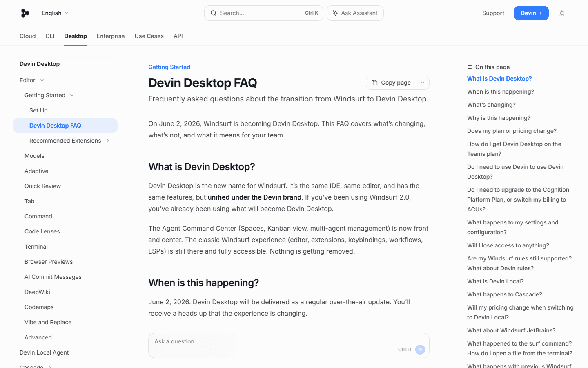588x368 pixels.
Task: Open DeepWiki sidebar page
Action: pyautogui.click(x=37, y=292)
